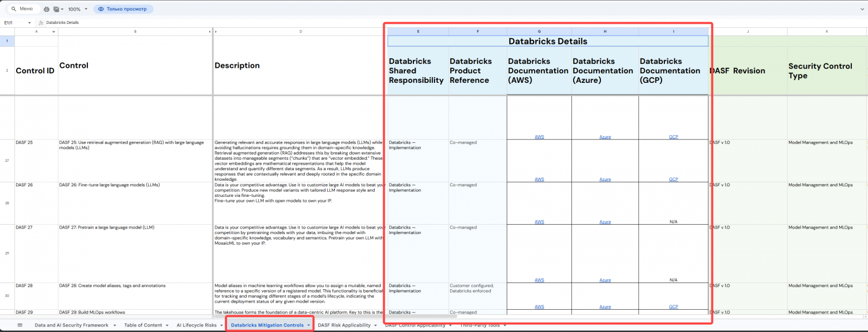868x332 pixels.
Task: Click the Databricks Details merged header cell
Action: coord(548,41)
